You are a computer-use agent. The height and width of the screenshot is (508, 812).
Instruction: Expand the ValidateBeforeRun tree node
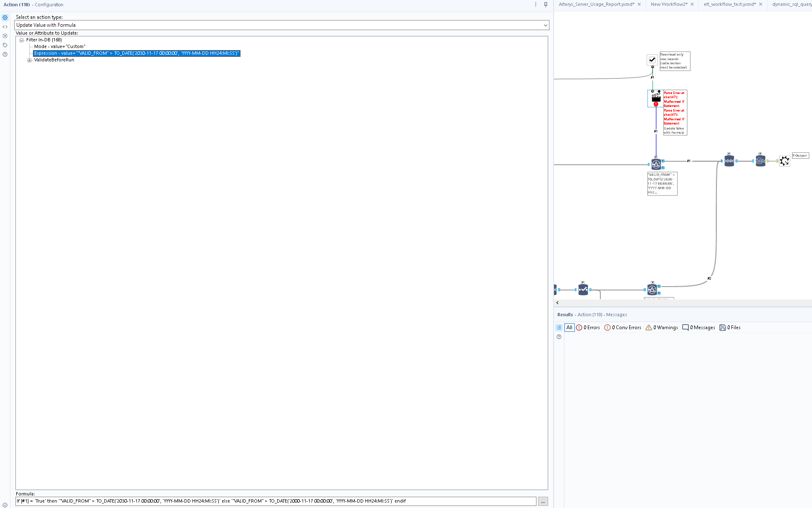coord(29,60)
